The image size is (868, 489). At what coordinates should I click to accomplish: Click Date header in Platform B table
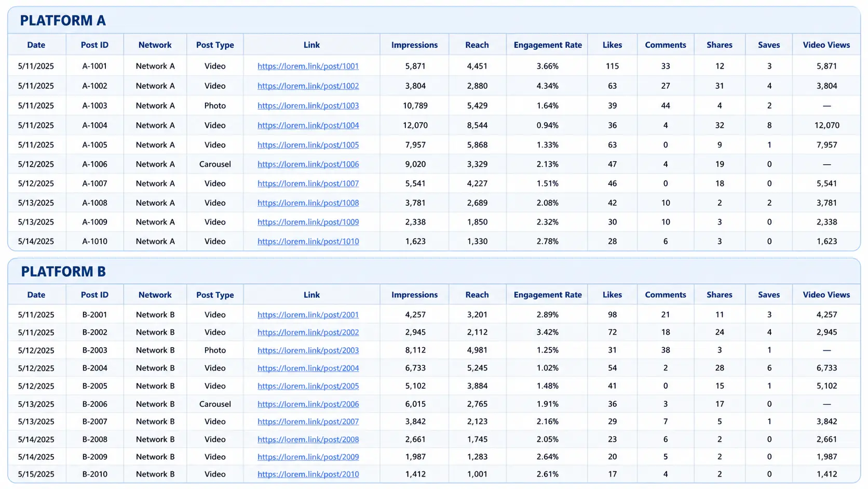[36, 295]
